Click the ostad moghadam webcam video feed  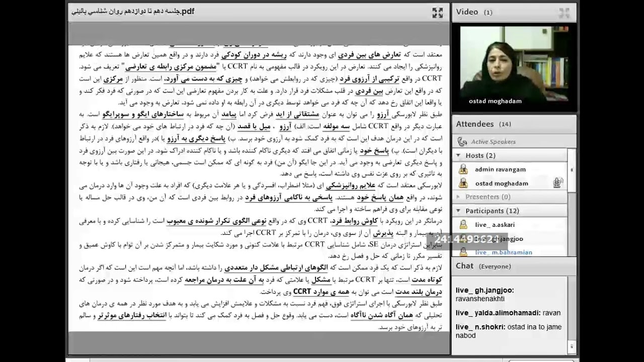pos(514,66)
